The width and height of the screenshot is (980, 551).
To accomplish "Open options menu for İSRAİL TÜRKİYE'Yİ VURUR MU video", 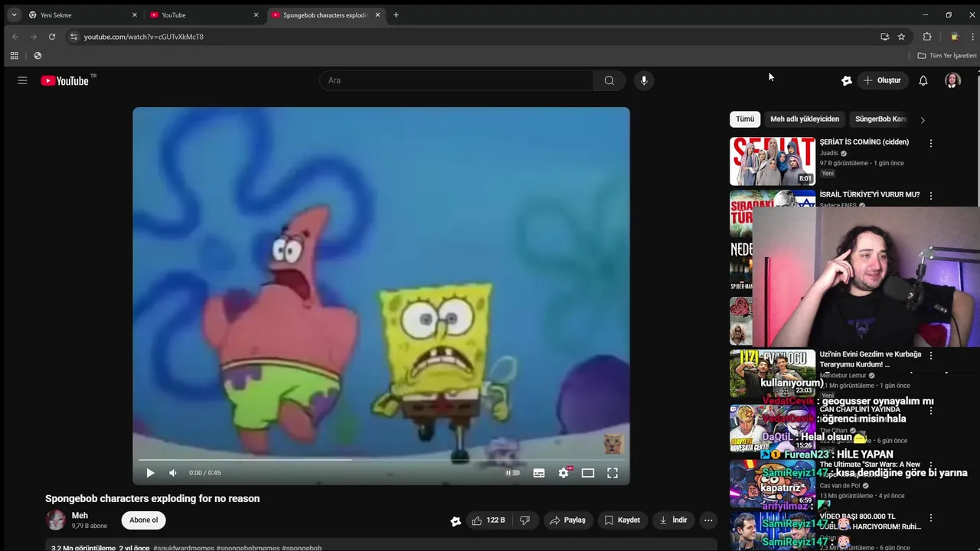I will pyautogui.click(x=931, y=197).
